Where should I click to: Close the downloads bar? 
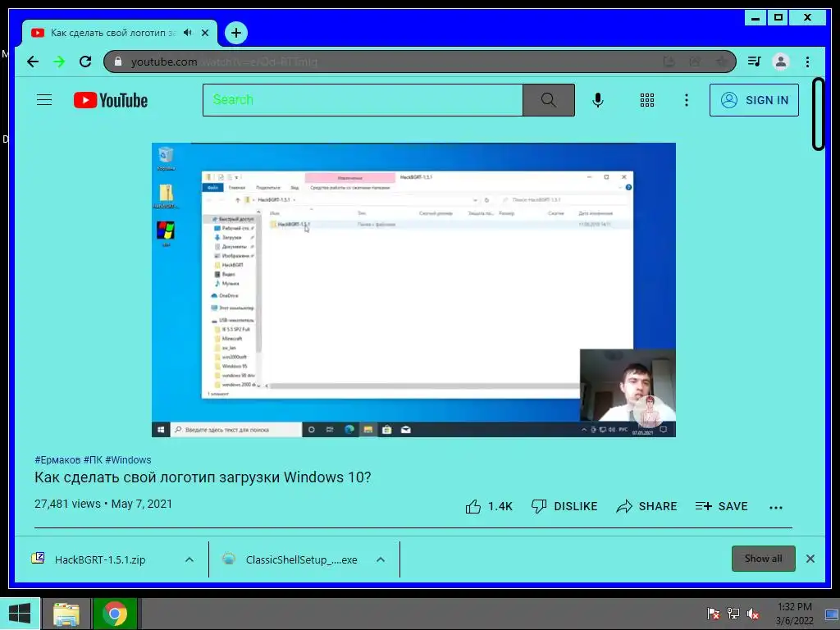tap(810, 559)
